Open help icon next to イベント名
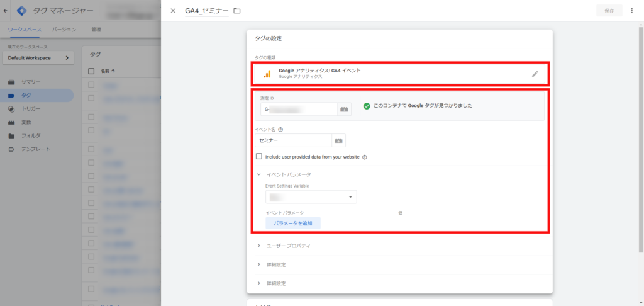 pyautogui.click(x=280, y=130)
